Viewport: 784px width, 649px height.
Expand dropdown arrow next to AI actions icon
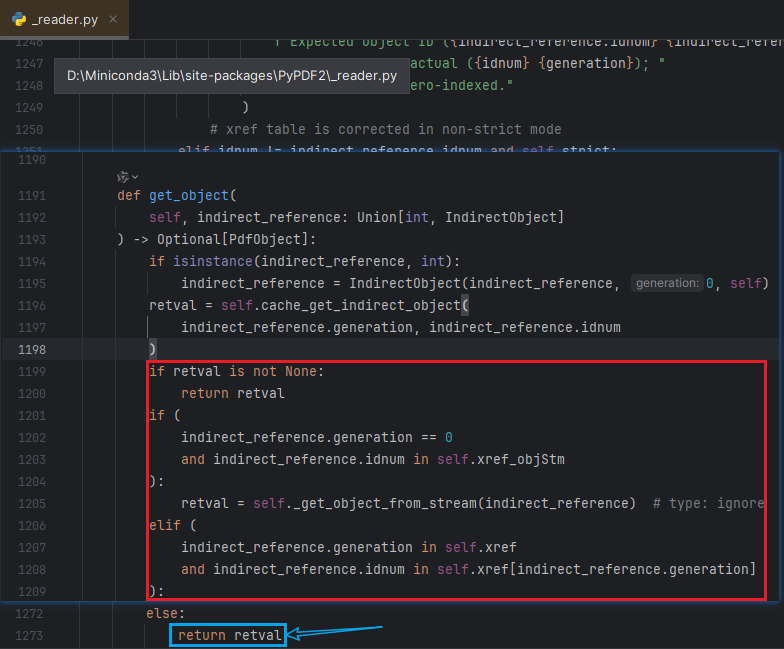click(x=135, y=177)
